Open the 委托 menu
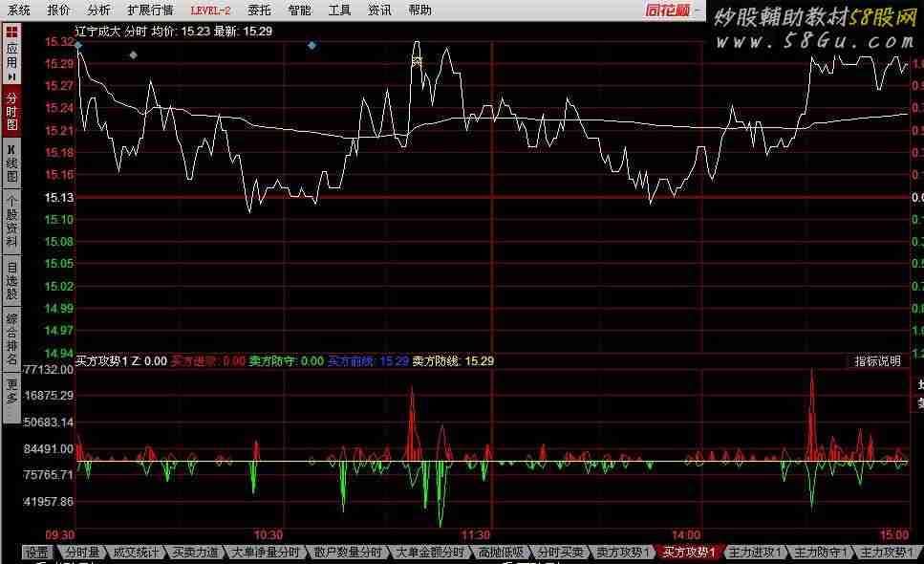This screenshot has width=924, height=564. [x=259, y=10]
